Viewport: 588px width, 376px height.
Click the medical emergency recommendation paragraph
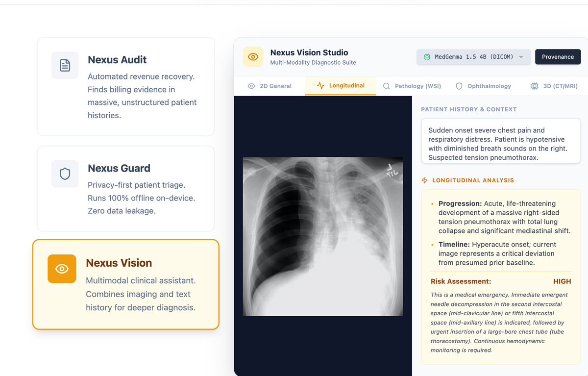point(499,323)
